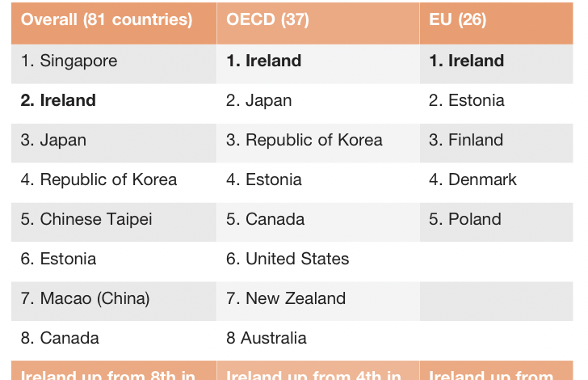588x380 pixels.
Task: Click the "EU (26)" column header
Action: point(458,19)
